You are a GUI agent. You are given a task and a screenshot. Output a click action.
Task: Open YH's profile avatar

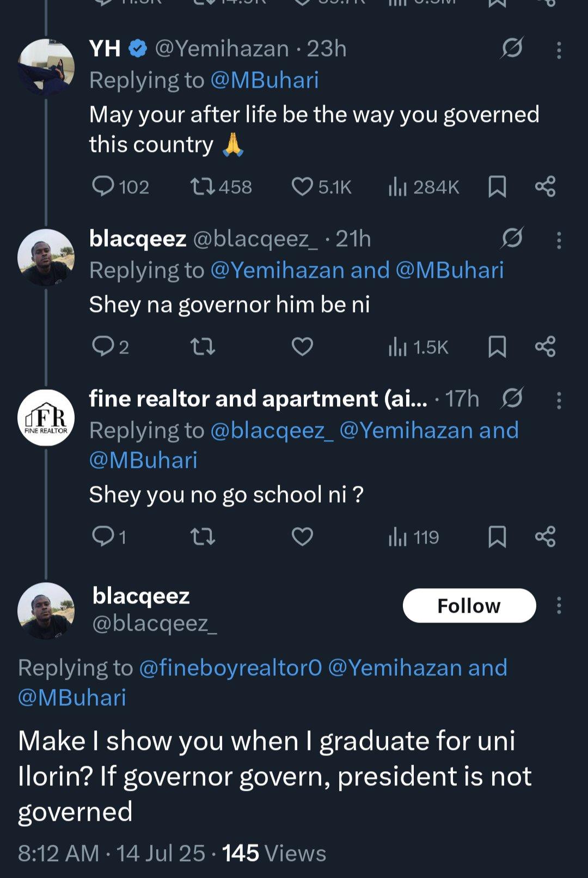pos(46,67)
